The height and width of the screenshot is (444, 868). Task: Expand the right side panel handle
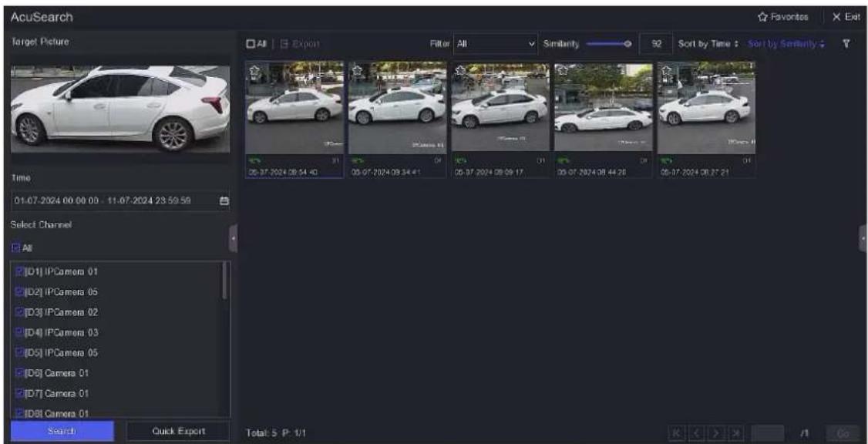coord(863,239)
